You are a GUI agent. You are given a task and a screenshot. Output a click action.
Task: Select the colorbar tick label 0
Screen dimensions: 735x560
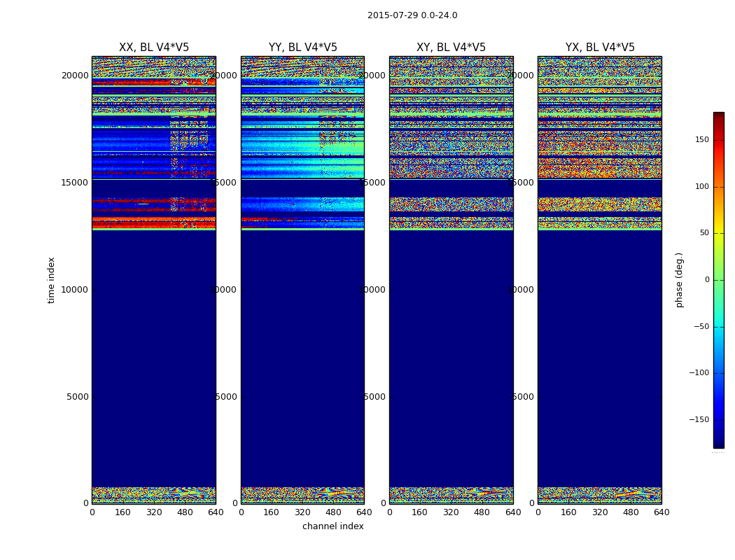[x=706, y=280]
